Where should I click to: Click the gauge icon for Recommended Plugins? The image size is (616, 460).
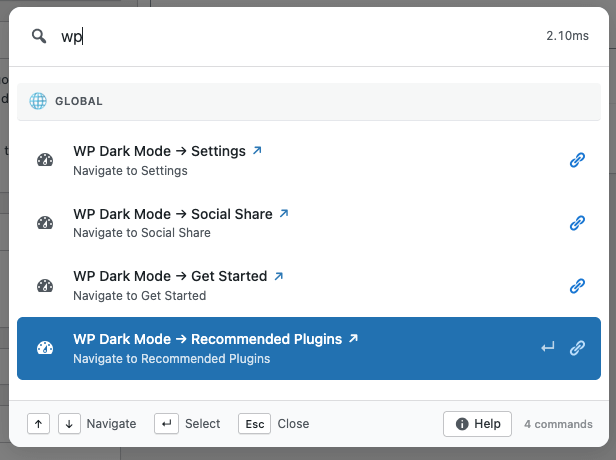pos(45,348)
